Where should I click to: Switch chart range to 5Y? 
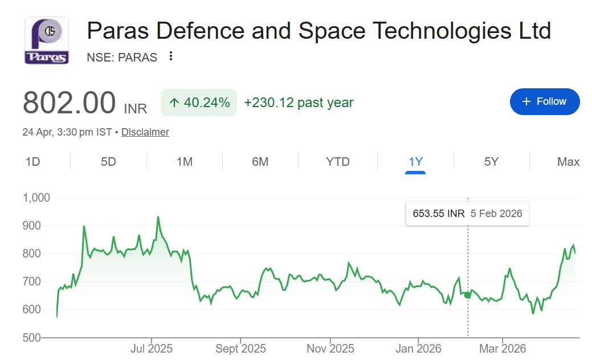(491, 162)
